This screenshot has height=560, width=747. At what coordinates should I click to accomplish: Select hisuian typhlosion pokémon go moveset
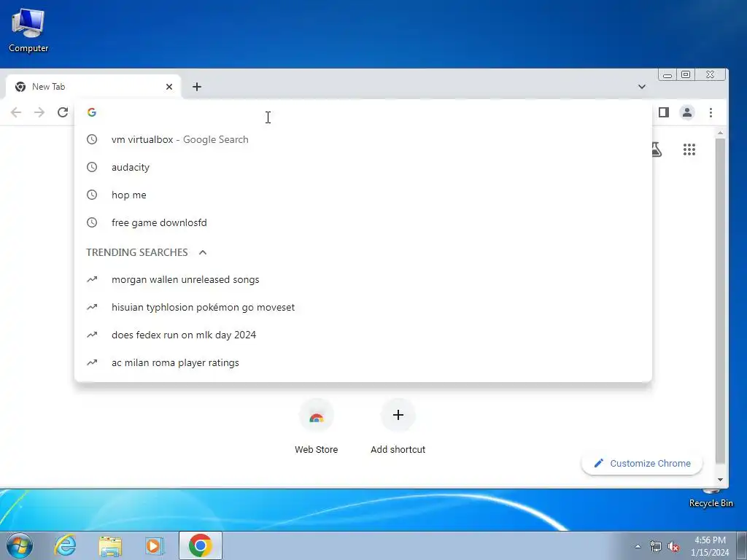coord(363,307)
